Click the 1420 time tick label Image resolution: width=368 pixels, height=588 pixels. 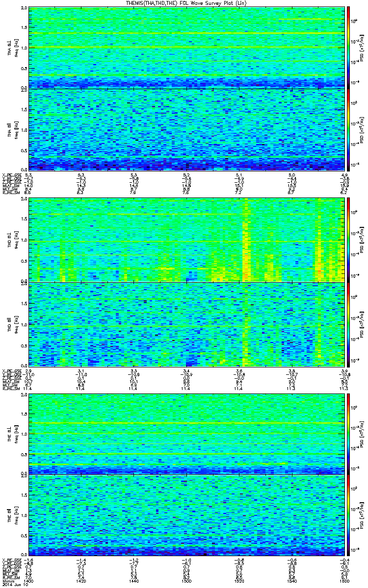(81, 581)
